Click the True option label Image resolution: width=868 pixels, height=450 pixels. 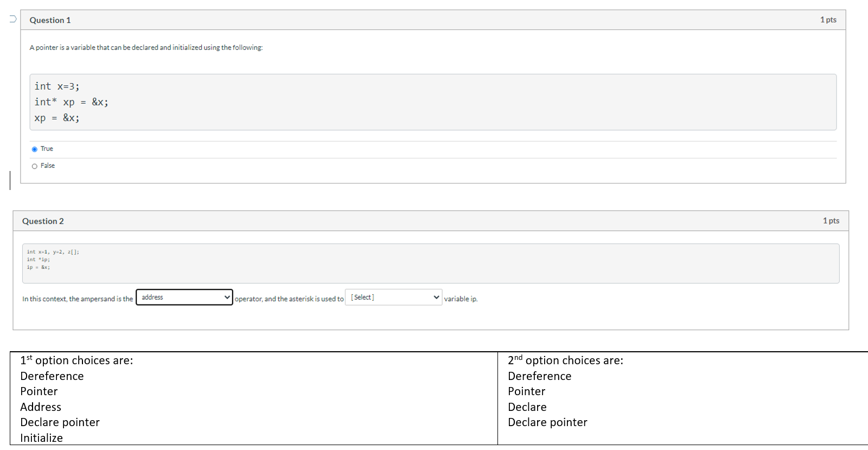point(47,149)
